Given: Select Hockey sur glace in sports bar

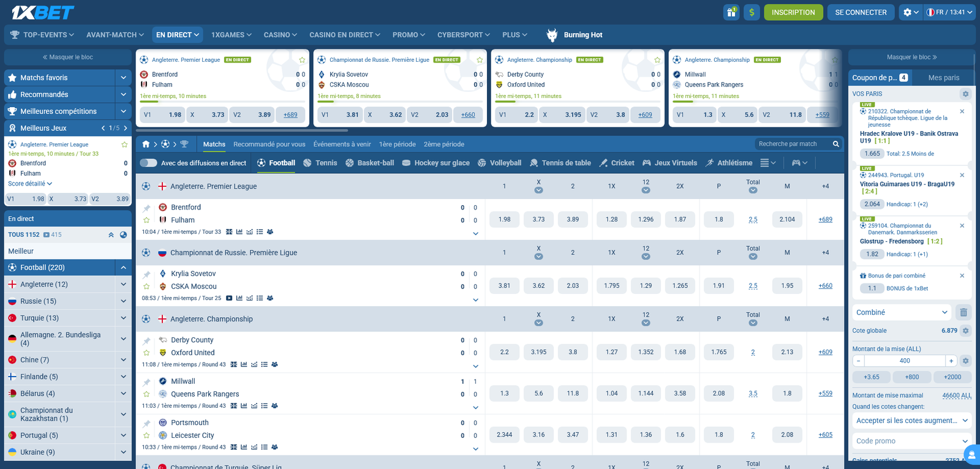Looking at the screenshot, I should point(435,163).
